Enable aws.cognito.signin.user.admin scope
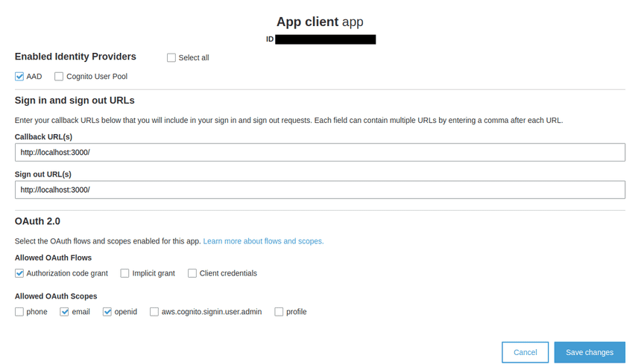Image resolution: width=641 pixels, height=364 pixels. click(154, 312)
